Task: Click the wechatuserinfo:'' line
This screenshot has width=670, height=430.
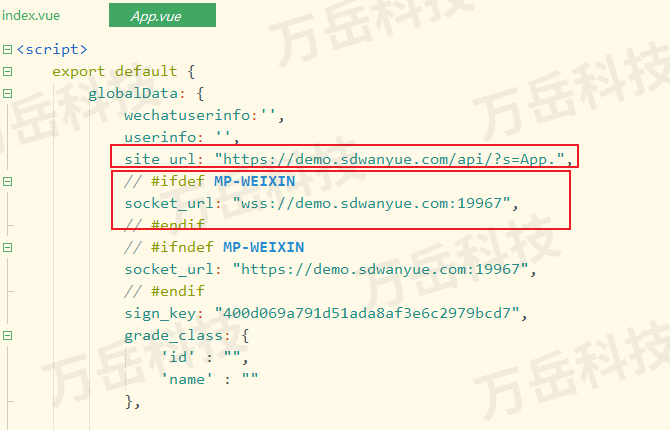Action: [204, 115]
